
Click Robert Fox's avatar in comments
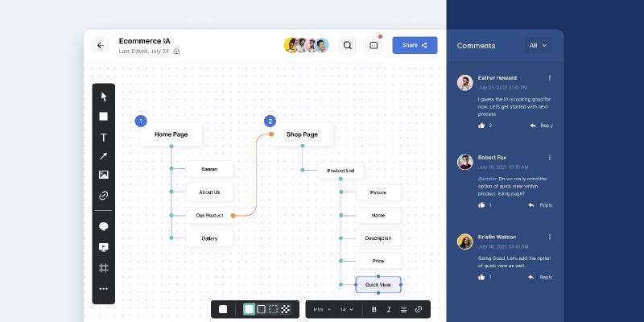tap(465, 162)
